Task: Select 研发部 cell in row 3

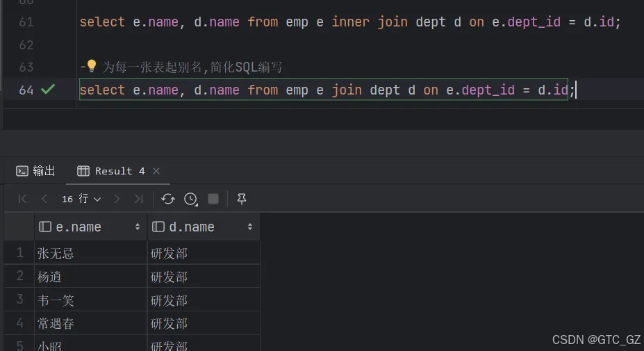Action: point(204,300)
